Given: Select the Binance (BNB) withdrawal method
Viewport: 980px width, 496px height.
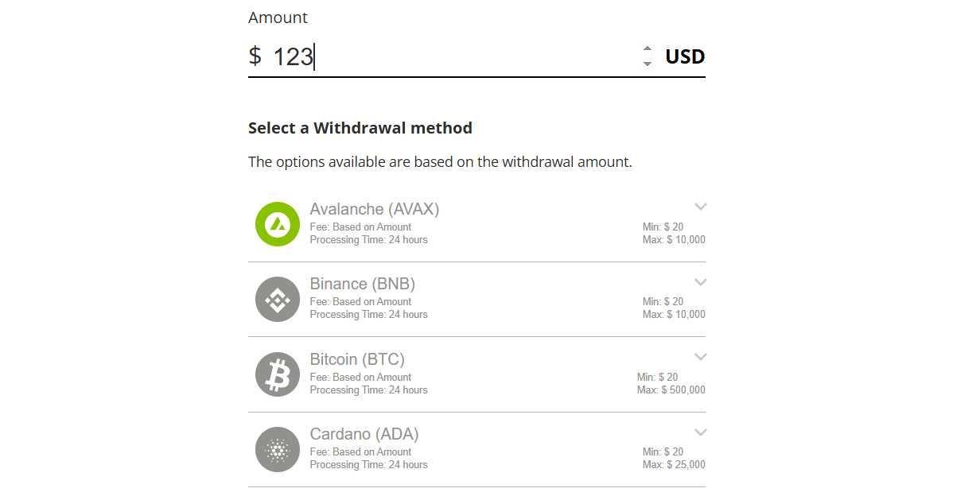Looking at the screenshot, I should (x=477, y=299).
